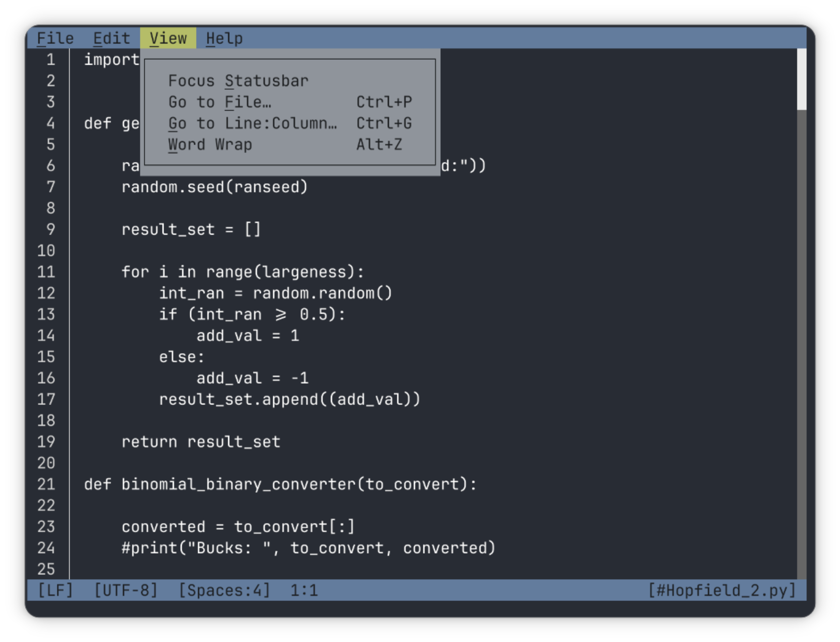
Task: Toggle Word Wrap in the View menu
Action: [210, 144]
